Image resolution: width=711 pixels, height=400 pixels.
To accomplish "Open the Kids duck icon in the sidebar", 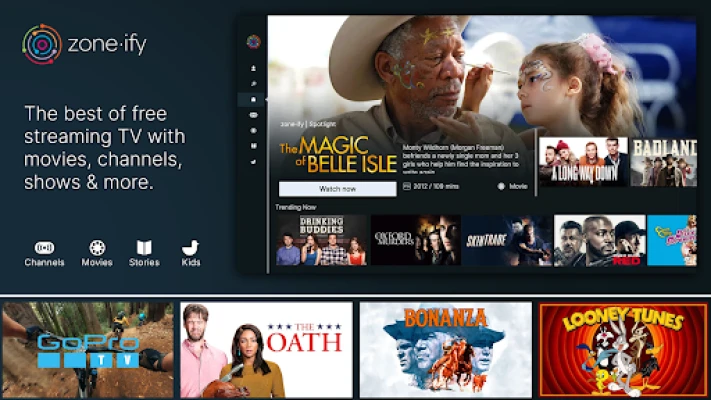I will 253,161.
